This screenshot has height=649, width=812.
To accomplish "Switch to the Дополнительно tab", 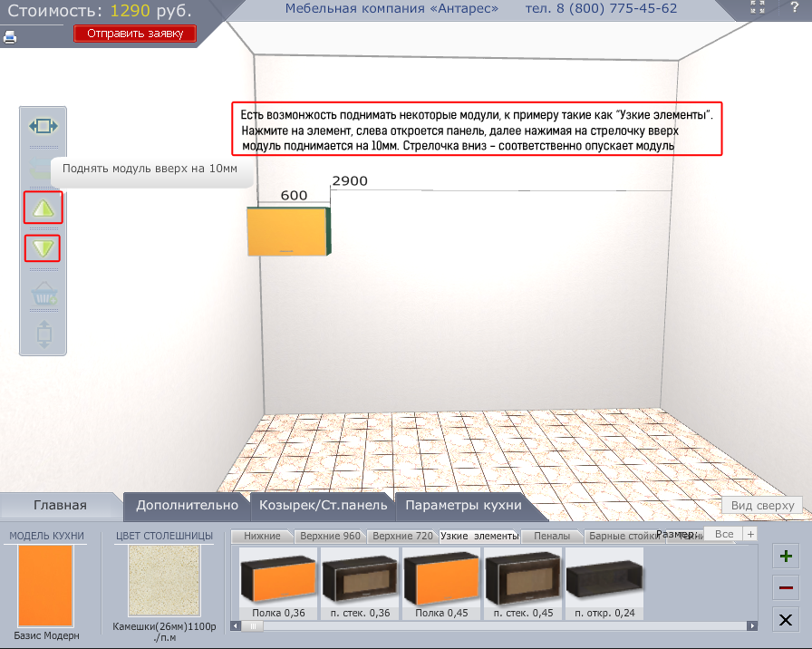I will coord(187,506).
